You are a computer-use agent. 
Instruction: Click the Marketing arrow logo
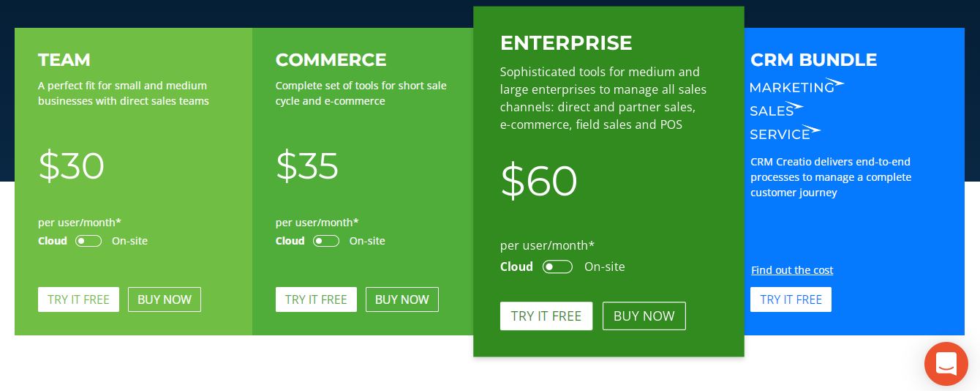[x=796, y=86]
